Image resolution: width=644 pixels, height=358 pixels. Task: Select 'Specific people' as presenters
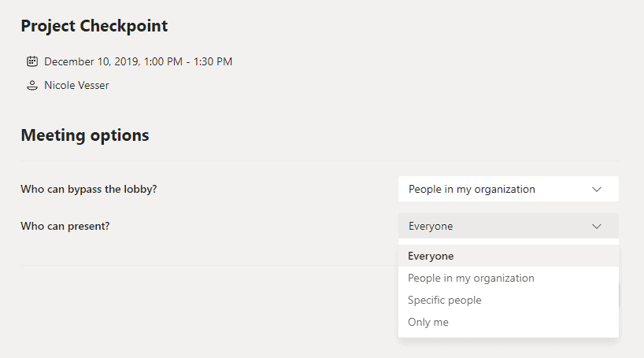pyautogui.click(x=508, y=300)
